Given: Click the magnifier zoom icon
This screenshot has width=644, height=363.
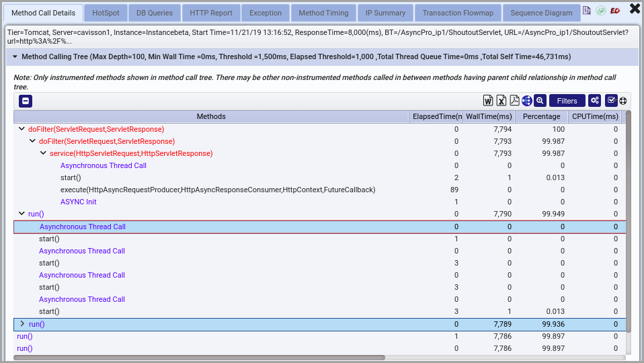Looking at the screenshot, I should point(540,101).
